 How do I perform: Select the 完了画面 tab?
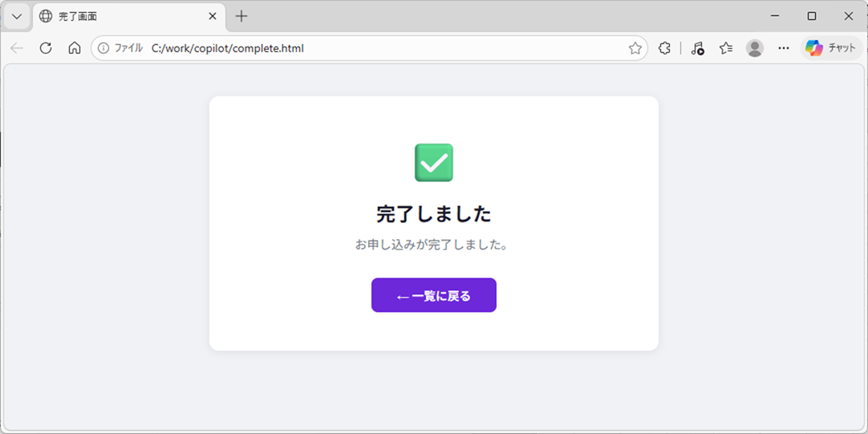coord(120,16)
